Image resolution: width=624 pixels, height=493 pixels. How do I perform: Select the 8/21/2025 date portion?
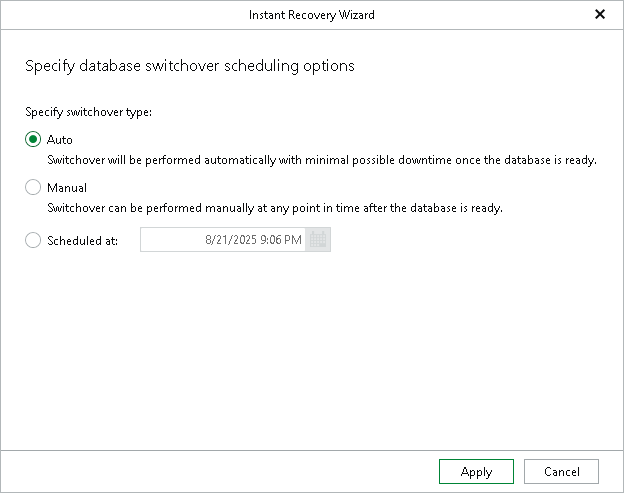231,240
